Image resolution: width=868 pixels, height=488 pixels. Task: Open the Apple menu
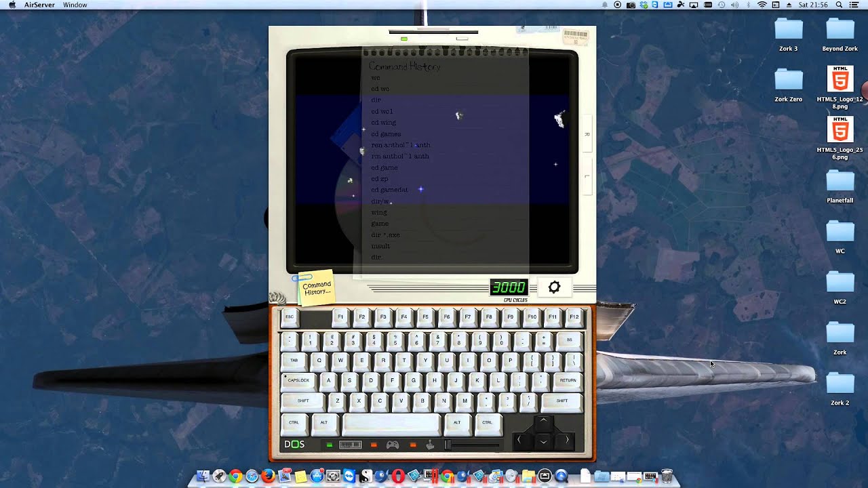[12, 5]
